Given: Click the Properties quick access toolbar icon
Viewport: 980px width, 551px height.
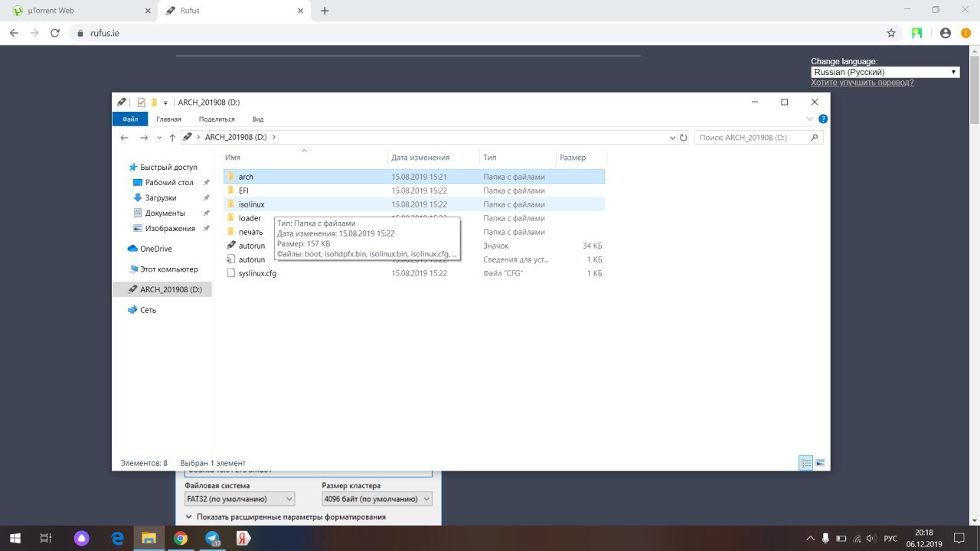Looking at the screenshot, I should (x=142, y=103).
